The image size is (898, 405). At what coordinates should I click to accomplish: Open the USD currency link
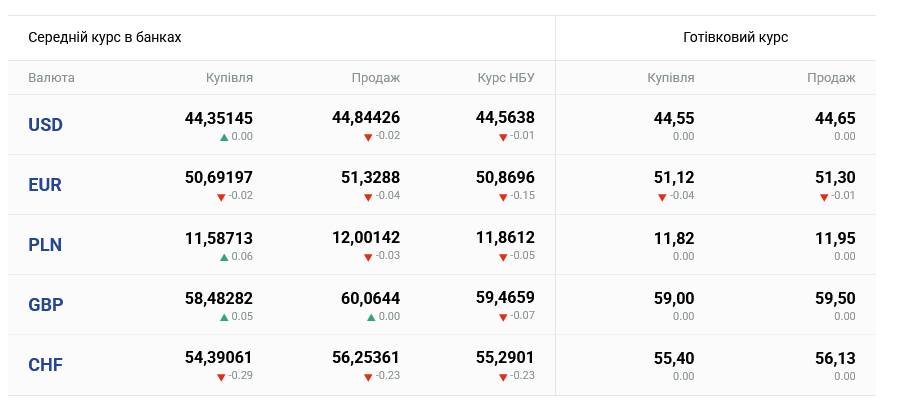pos(45,125)
